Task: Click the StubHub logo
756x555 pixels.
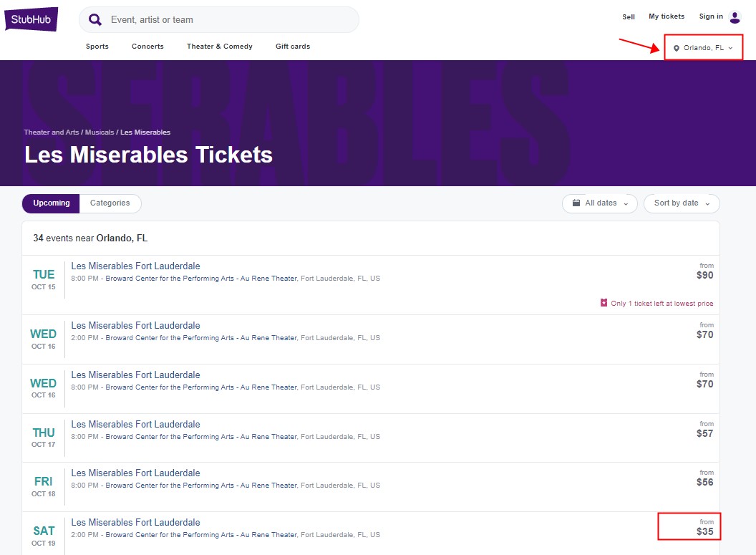Action: pos(31,19)
